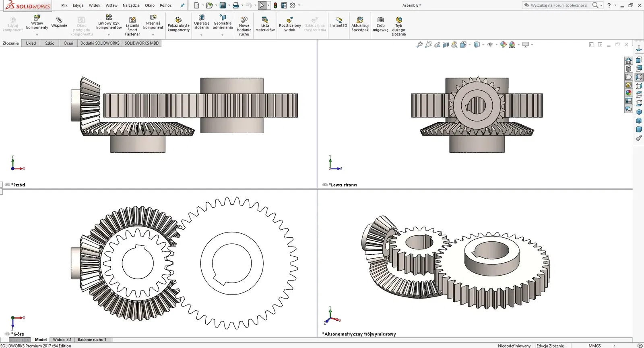Expand the Save dropdown arrow
Screen dimensions: 644x348
(x=229, y=5)
